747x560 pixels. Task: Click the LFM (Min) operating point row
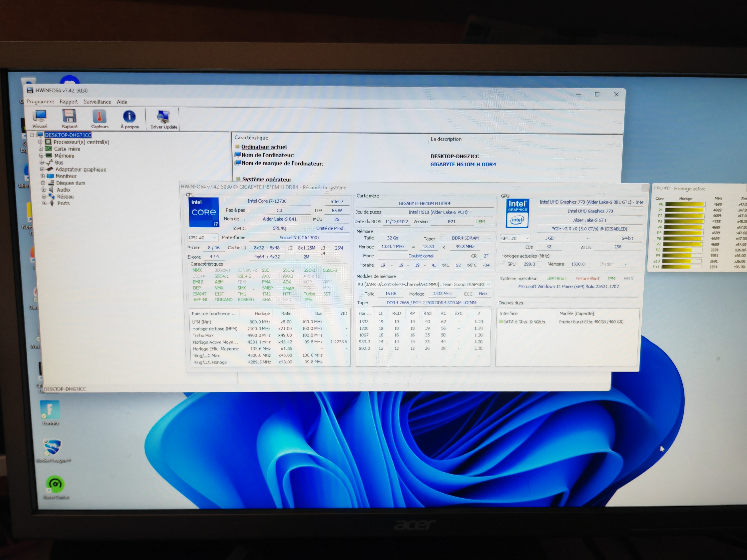click(270, 322)
